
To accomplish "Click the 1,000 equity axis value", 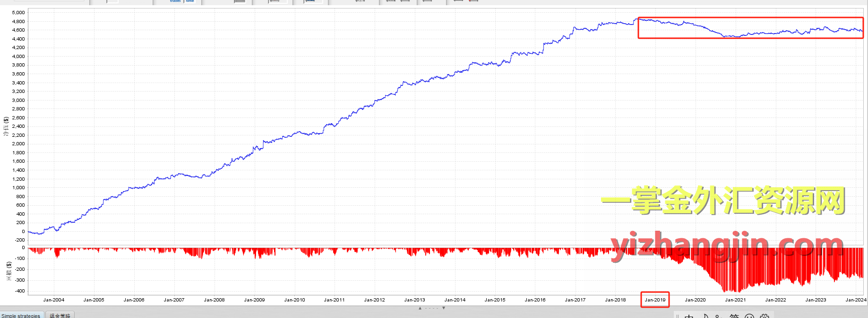I will click(19, 188).
